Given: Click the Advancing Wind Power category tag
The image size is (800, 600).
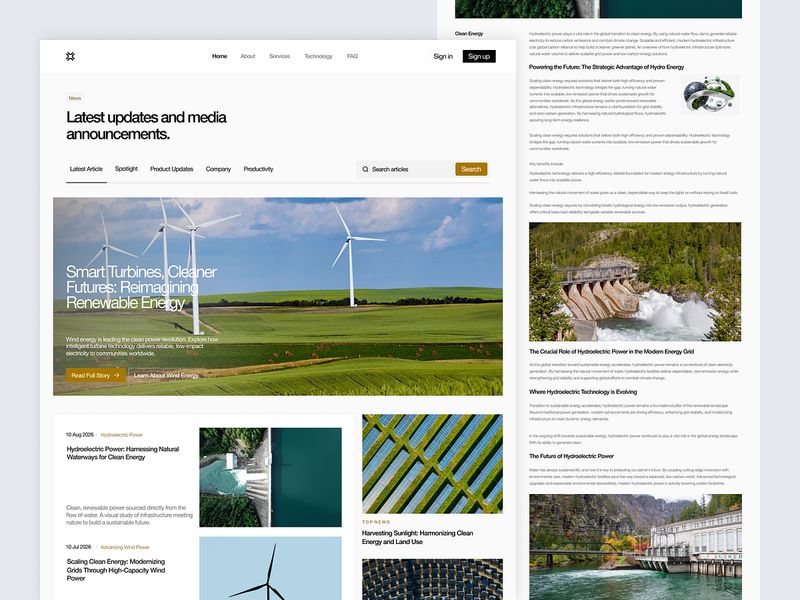Looking at the screenshot, I should (x=125, y=547).
